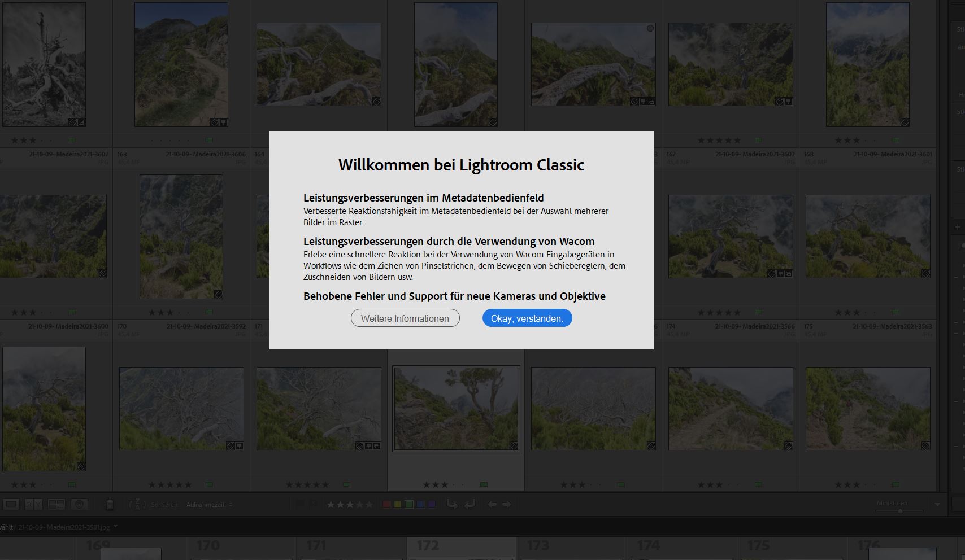Click Okay, verstanden. button
The image size is (965, 560).
[527, 318]
